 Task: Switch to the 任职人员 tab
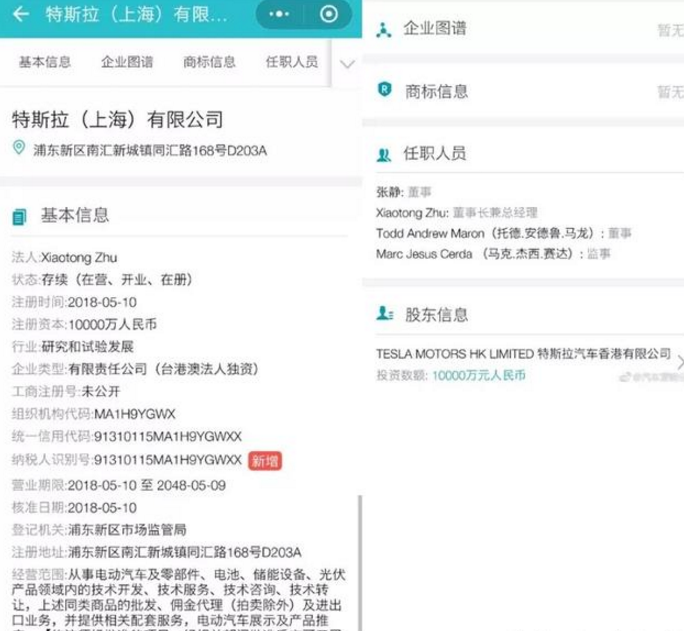[292, 62]
